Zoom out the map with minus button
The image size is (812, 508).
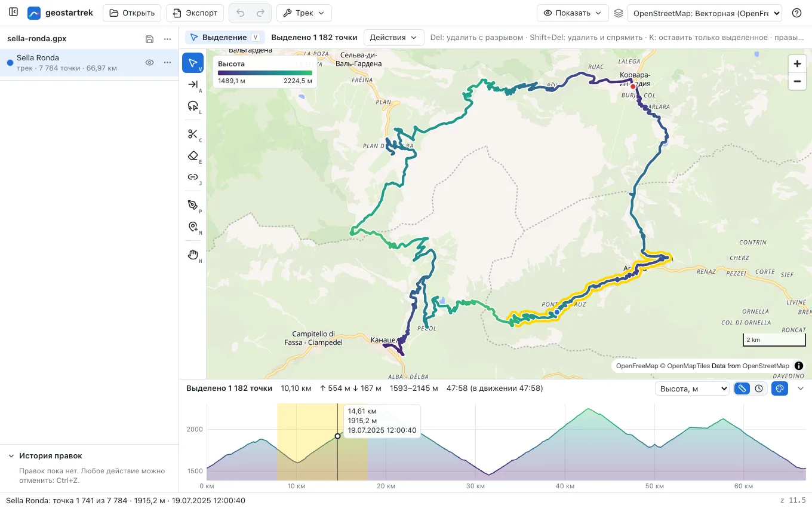(x=797, y=81)
